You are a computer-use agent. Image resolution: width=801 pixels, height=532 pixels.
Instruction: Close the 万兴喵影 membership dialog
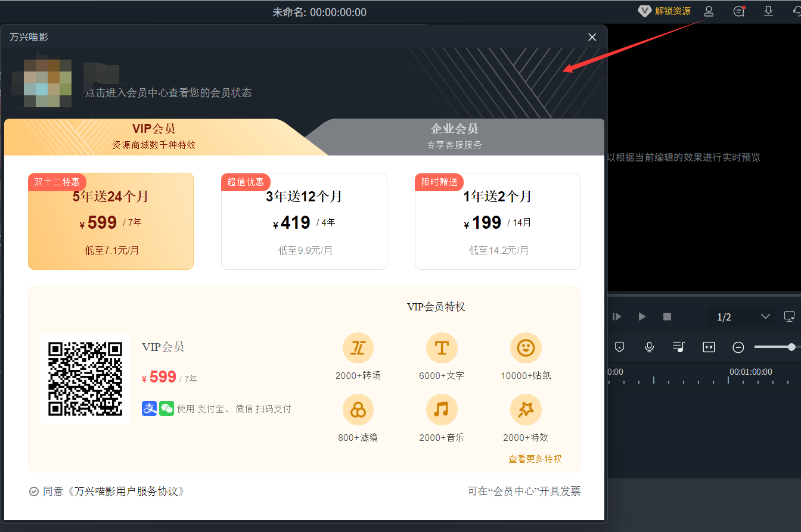[x=592, y=37]
